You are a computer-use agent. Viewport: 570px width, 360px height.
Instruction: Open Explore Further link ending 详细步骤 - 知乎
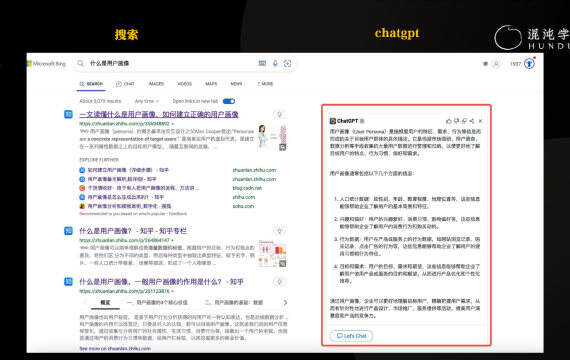point(128,170)
